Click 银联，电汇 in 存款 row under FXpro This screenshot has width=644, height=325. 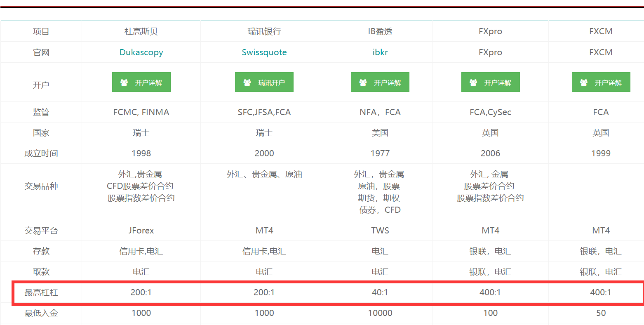[x=490, y=251]
